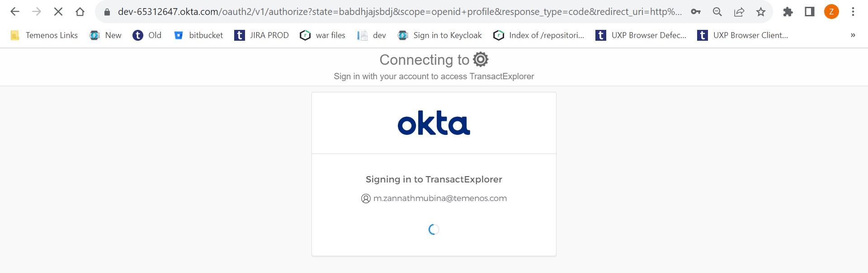Click the Okta logo
868x273 pixels.
click(434, 123)
